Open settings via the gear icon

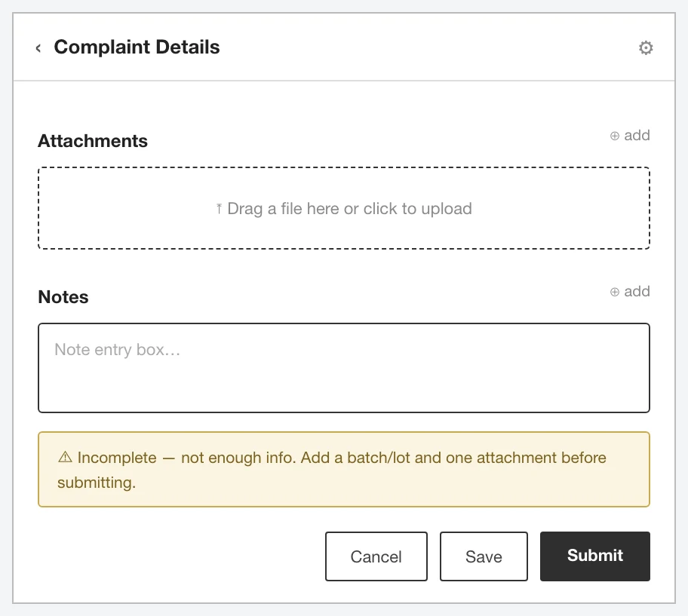[646, 48]
